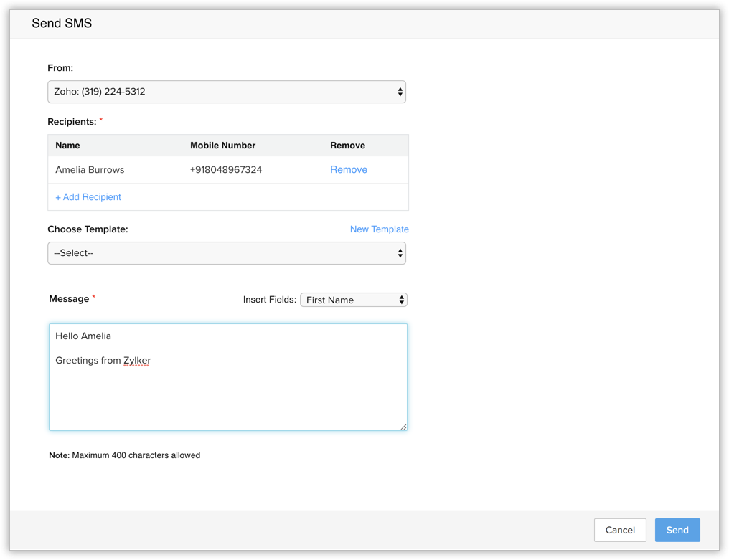Place the cursor on the Hello Amelia line
Viewport: 729px width, 560px height.
[x=83, y=336]
